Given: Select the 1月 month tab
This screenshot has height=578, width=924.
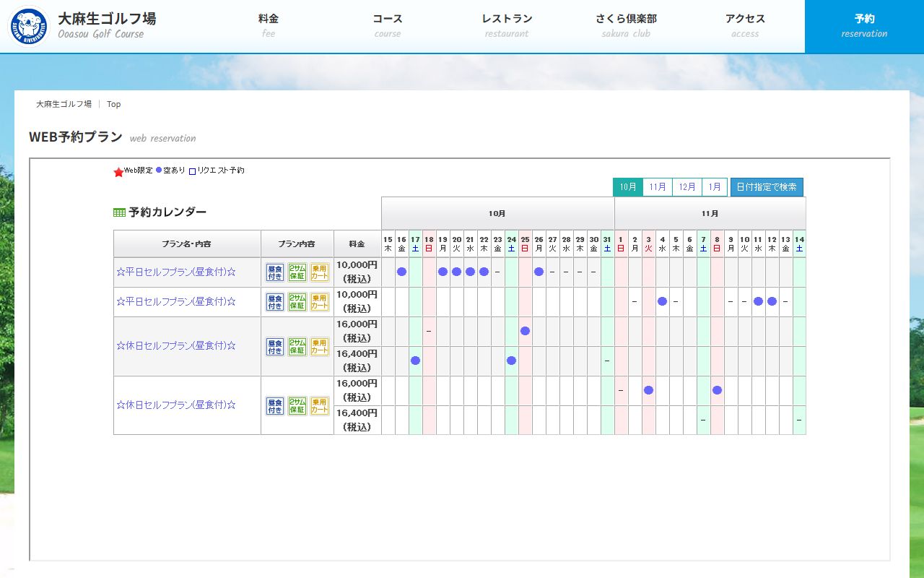Looking at the screenshot, I should (715, 187).
